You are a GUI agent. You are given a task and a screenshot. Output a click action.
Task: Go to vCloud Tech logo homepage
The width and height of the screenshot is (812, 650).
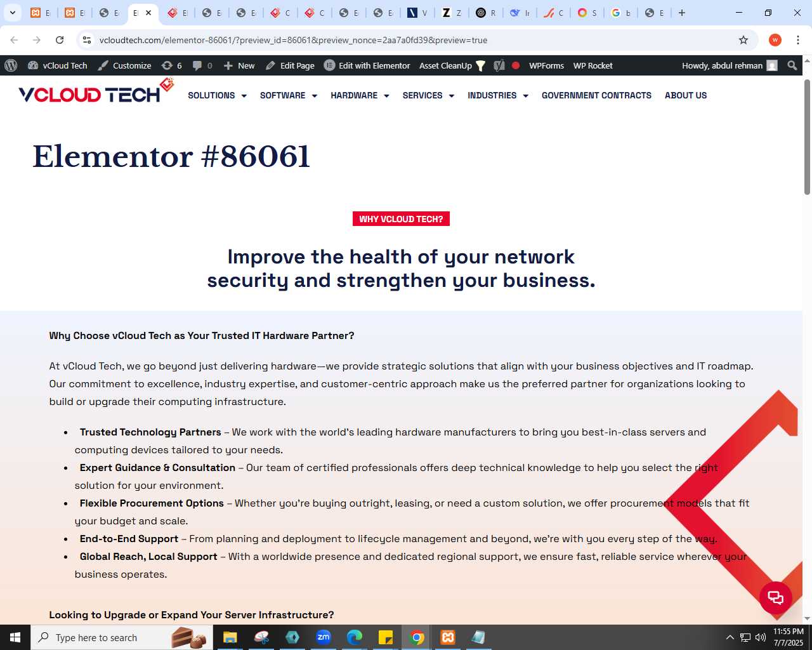tap(96, 91)
